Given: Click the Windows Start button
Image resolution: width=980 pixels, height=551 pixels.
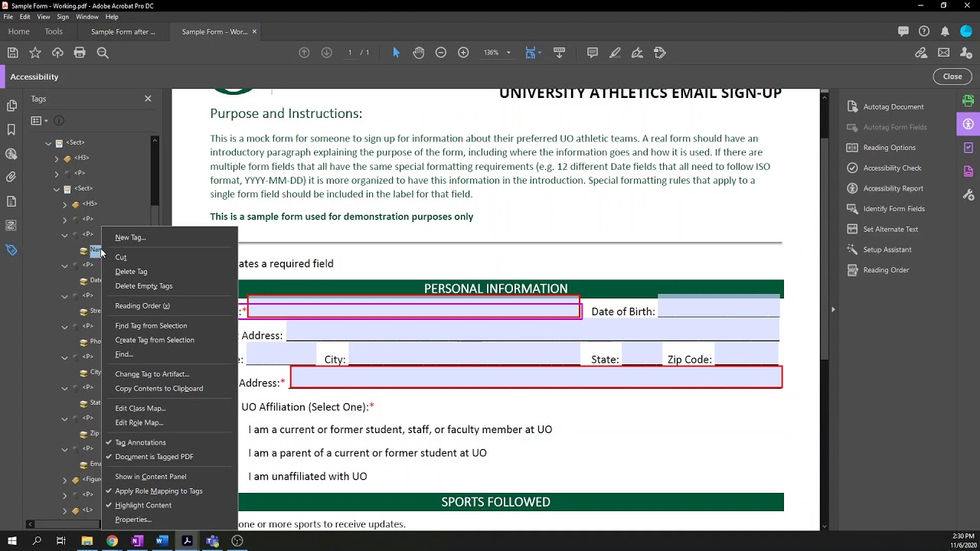Looking at the screenshot, I should coord(11,541).
